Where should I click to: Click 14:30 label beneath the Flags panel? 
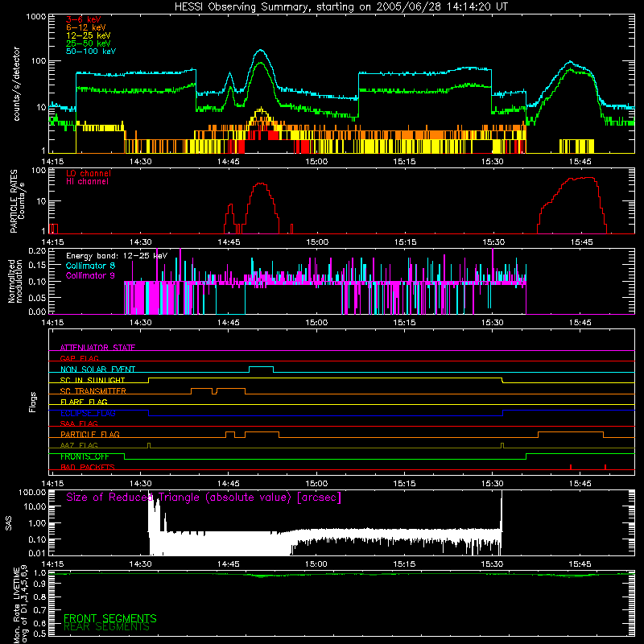point(140,484)
